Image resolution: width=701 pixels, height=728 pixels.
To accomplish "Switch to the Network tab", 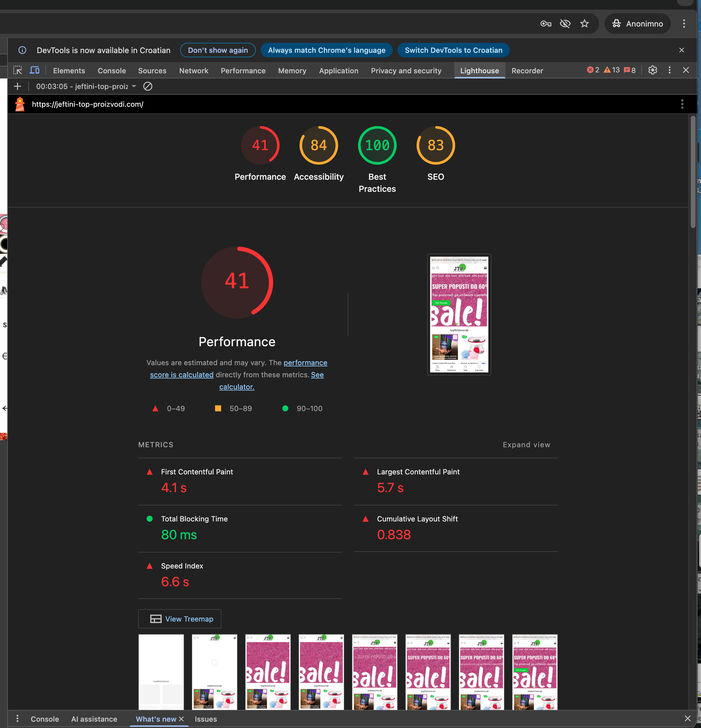I will pyautogui.click(x=194, y=71).
